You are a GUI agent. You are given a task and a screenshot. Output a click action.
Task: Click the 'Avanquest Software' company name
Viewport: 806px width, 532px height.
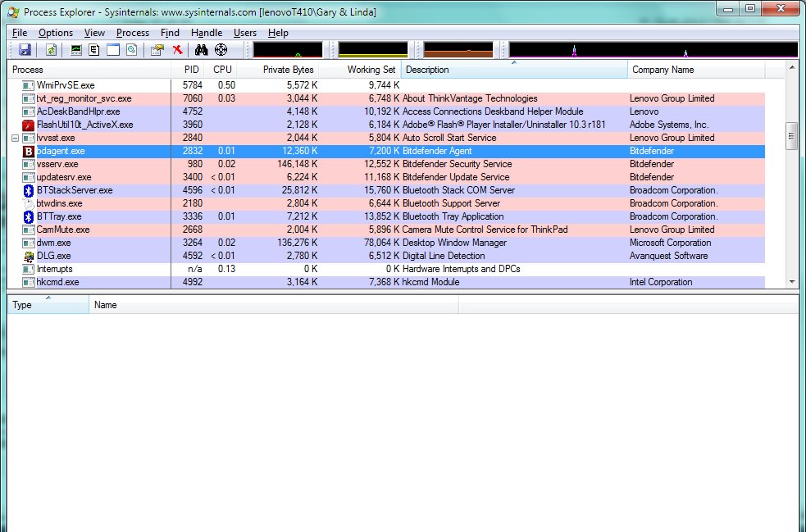[x=668, y=256]
